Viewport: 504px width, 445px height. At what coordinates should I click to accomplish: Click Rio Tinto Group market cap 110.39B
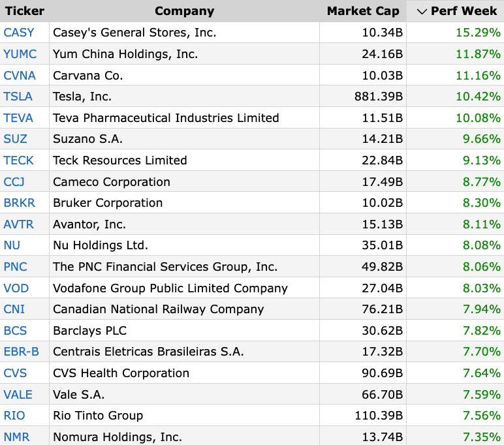(379, 416)
